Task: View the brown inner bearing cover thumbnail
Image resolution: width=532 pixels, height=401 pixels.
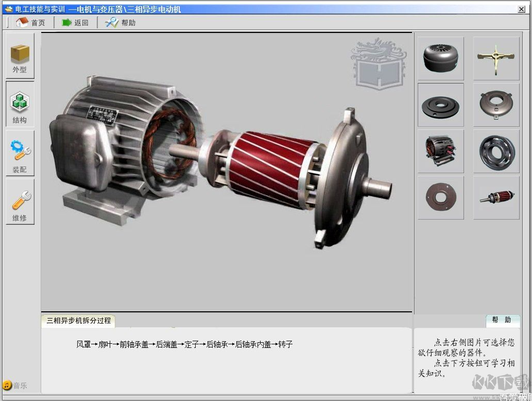Action: [x=440, y=197]
